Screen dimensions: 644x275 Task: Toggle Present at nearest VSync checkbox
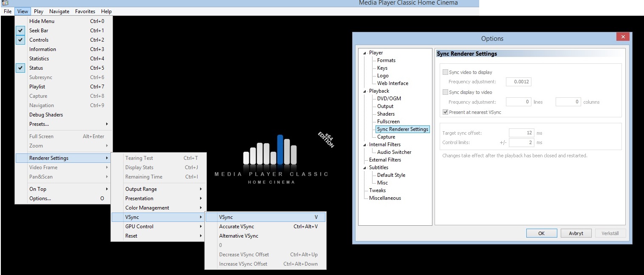[445, 112]
